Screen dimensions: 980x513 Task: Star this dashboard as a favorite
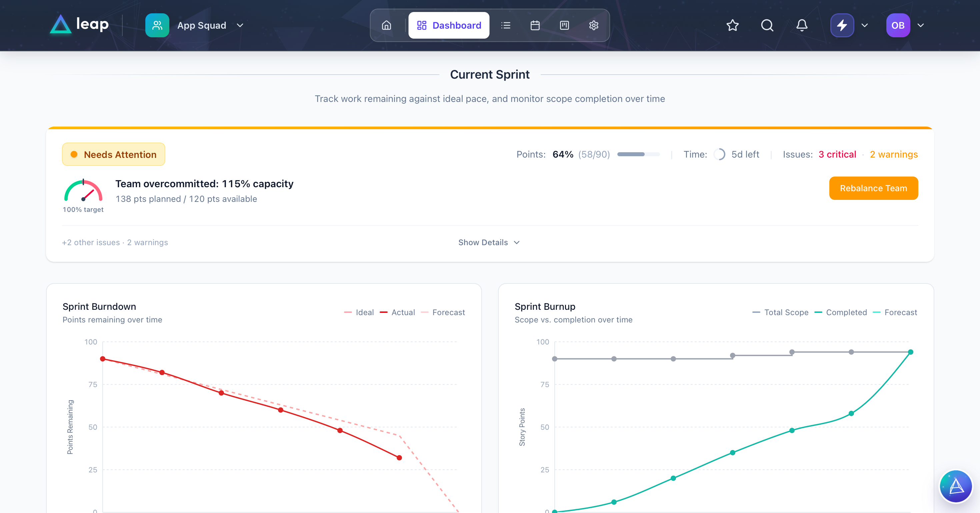732,25
